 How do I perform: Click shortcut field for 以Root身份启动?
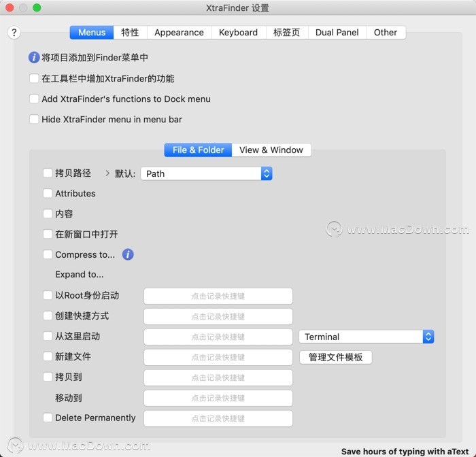218,296
